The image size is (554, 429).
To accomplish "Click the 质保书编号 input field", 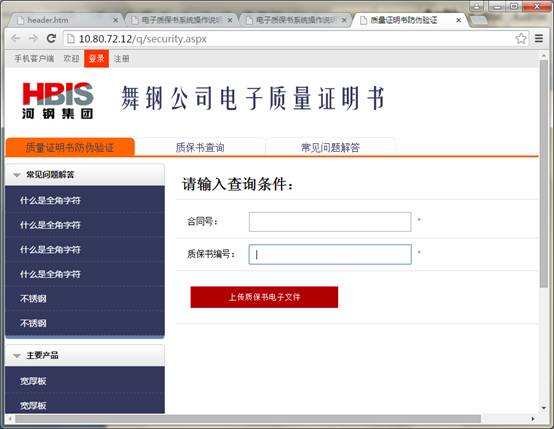I will point(330,254).
